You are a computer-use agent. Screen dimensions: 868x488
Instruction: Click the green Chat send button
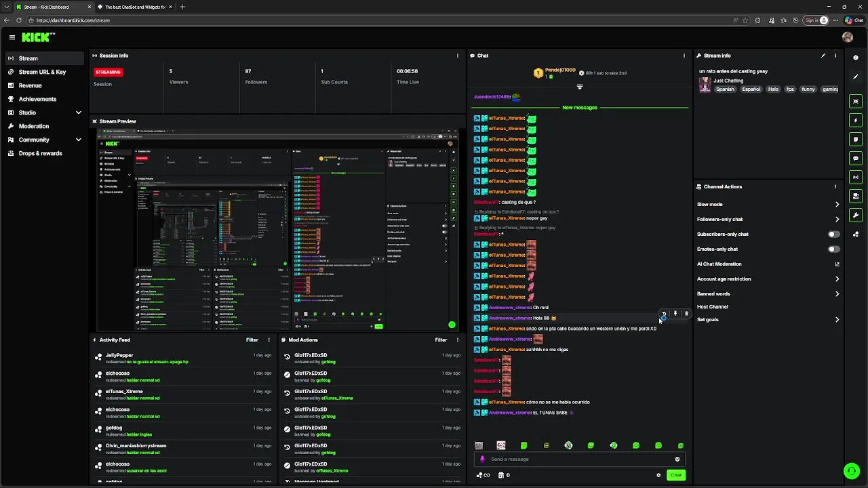[x=675, y=475]
